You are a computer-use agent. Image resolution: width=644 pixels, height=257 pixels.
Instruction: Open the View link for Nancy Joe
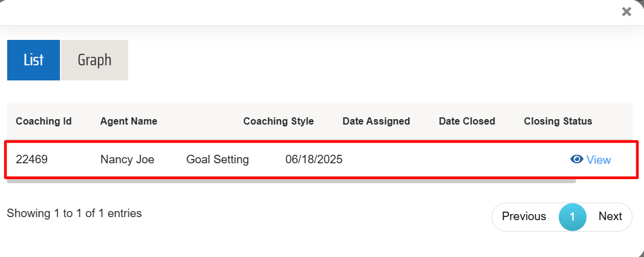[x=598, y=160]
